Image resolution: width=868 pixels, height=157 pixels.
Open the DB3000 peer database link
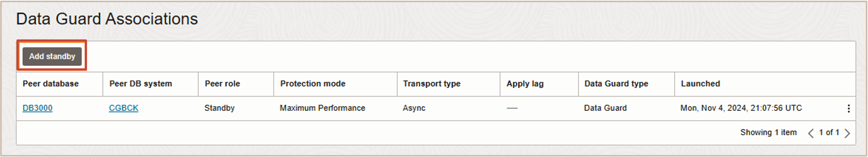tap(37, 108)
